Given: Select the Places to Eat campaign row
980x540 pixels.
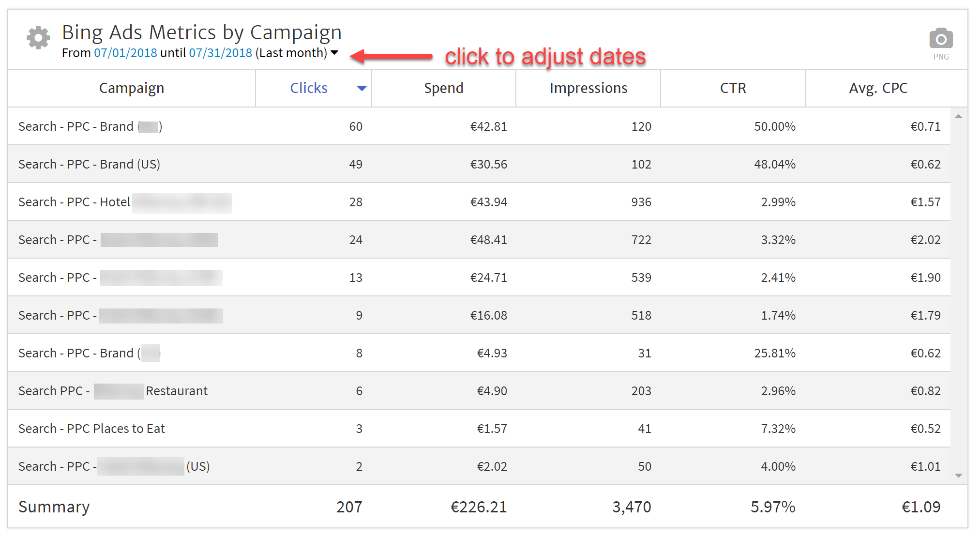Looking at the screenshot, I should pos(91,429).
